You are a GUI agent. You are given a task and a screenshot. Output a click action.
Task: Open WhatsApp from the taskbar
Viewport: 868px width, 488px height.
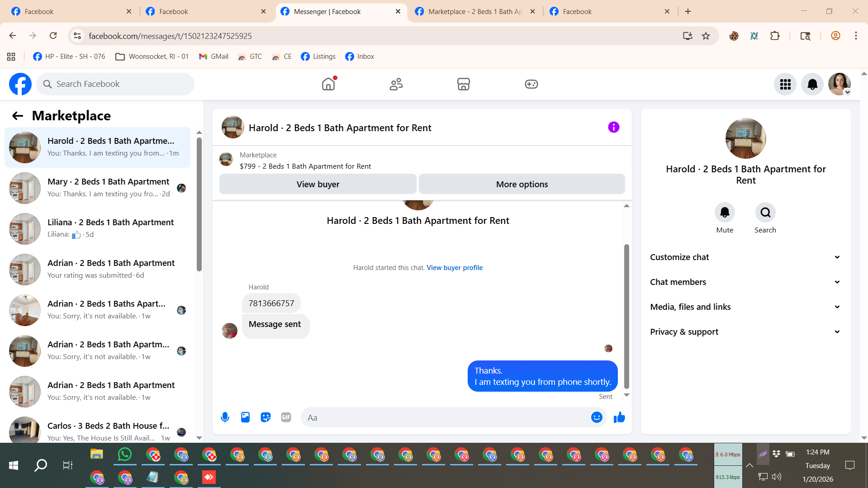pyautogui.click(x=124, y=454)
